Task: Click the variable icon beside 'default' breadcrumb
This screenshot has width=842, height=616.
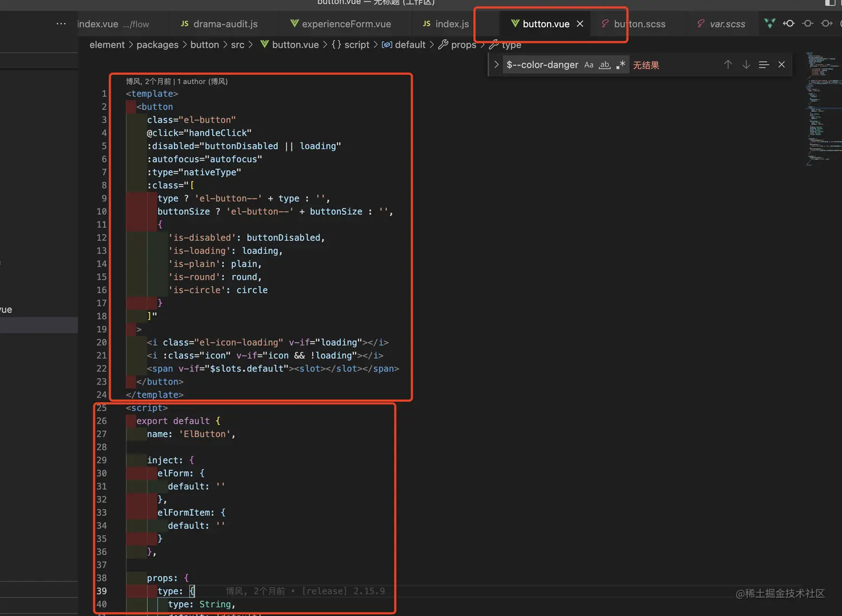Action: coord(386,45)
